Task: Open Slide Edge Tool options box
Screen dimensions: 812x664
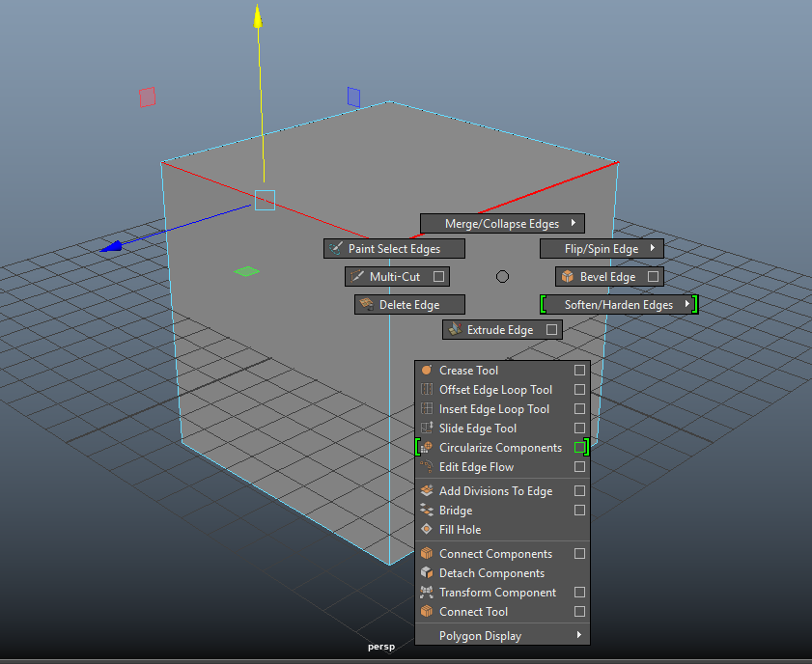Action: (x=579, y=428)
